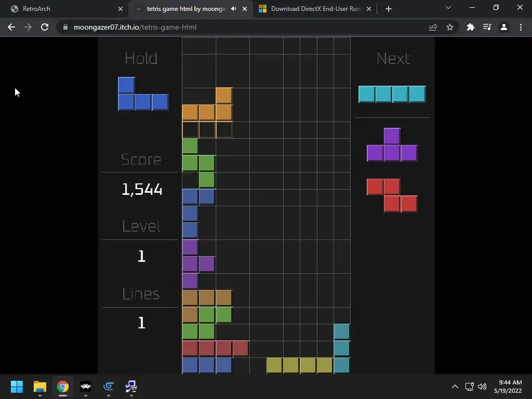Click the score value 1,544
Image resolution: width=532 pixels, height=399 pixels.
(142, 189)
